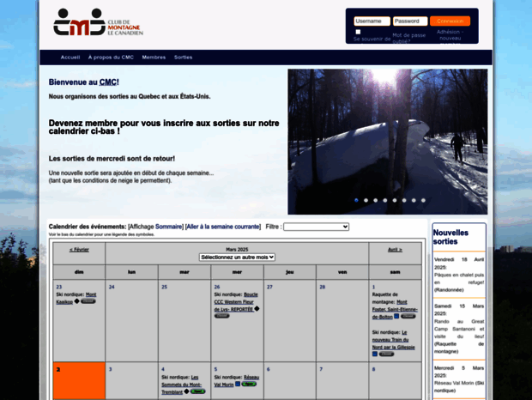Click the Nouvelles sorties heading
Screen dimensions: 532x400
(x=450, y=237)
